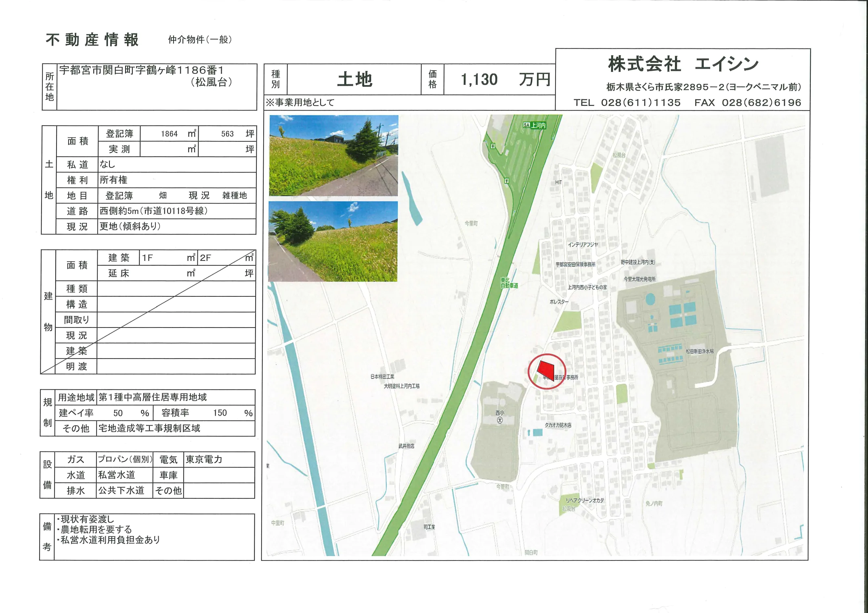The width and height of the screenshot is (868, 613).
Task: Click the address 宇都宮市関白町字鶴ヶ峰1186番1
Action: click(x=141, y=70)
